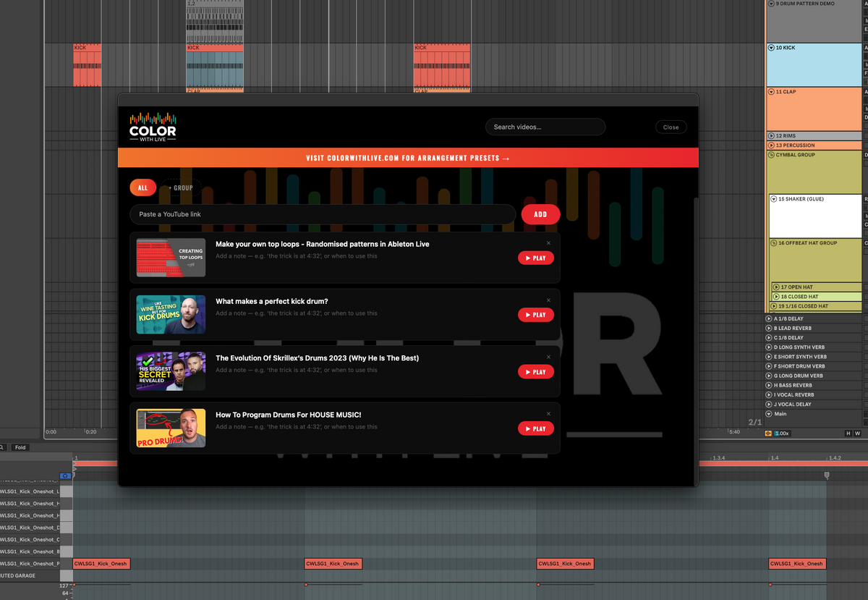Add a note under the perfect kick drum video
Viewport: 868px width, 600px height.
tap(296, 313)
